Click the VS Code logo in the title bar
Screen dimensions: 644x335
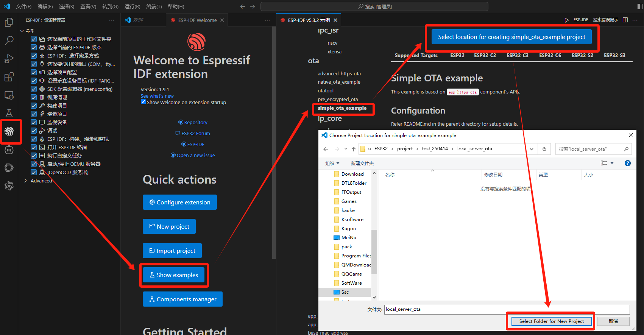(x=7, y=6)
